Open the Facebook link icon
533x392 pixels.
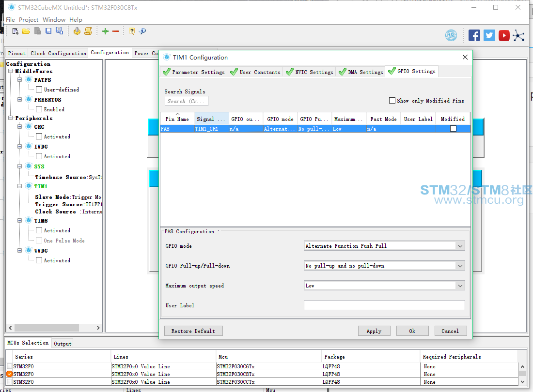[x=474, y=35]
